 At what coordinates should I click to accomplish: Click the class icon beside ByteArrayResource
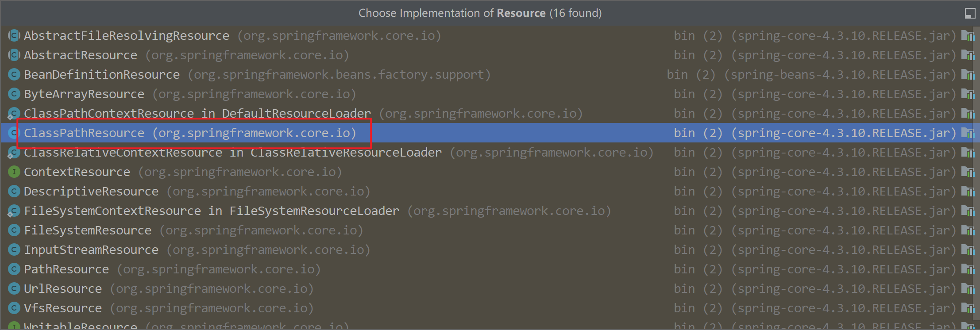click(x=14, y=94)
